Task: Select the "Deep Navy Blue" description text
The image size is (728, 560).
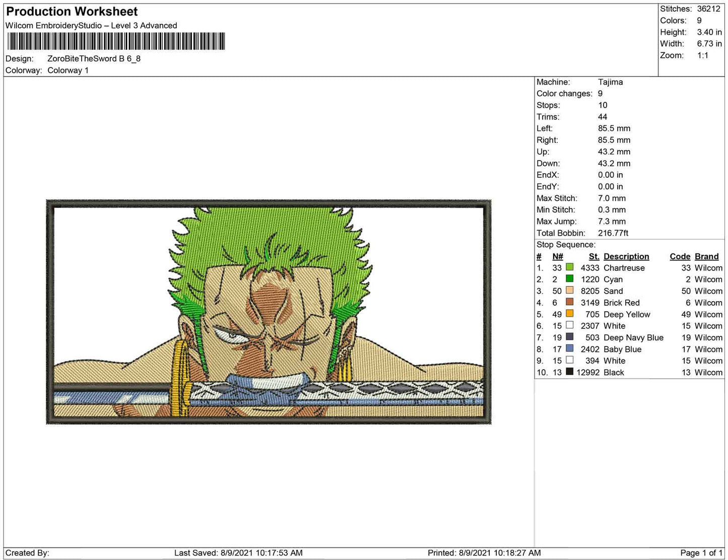Action: pos(633,337)
